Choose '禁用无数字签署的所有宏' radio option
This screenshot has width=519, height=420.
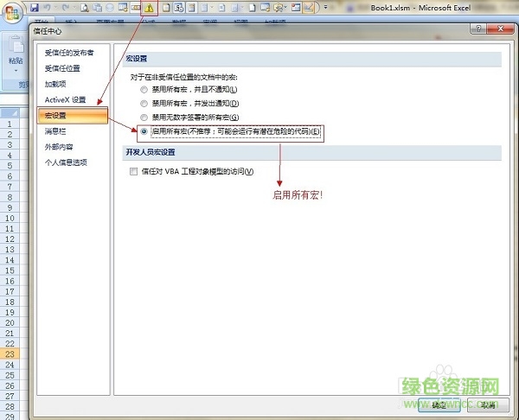pyautogui.click(x=144, y=118)
